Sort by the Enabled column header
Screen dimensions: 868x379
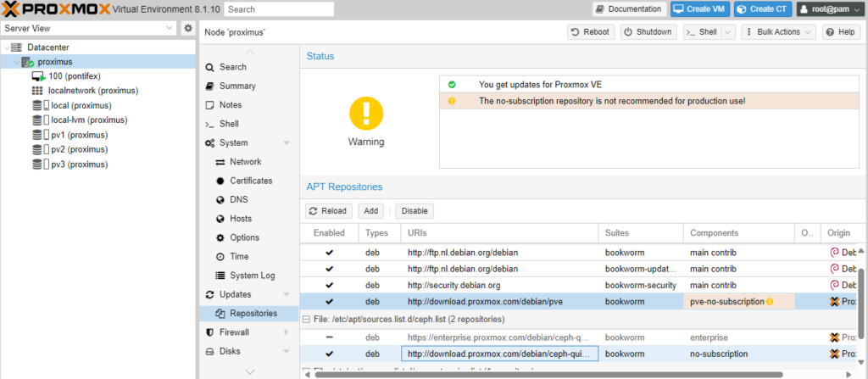pos(330,233)
